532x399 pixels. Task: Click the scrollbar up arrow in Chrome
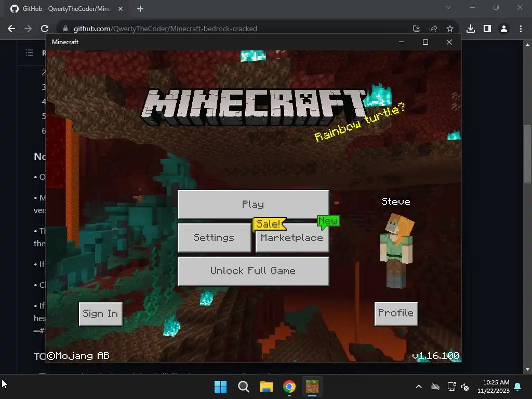tap(527, 45)
